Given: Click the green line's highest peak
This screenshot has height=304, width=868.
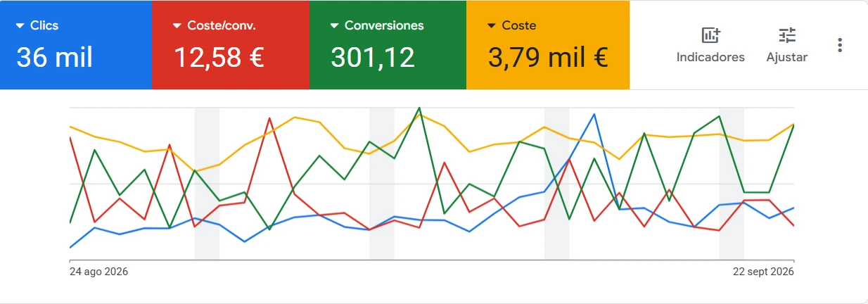Looking at the screenshot, I should [419, 108].
